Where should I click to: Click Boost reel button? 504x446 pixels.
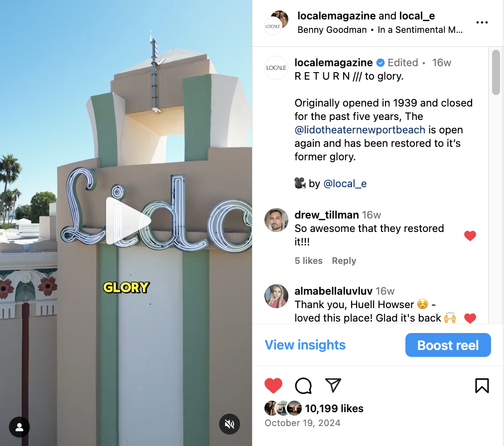(x=448, y=345)
